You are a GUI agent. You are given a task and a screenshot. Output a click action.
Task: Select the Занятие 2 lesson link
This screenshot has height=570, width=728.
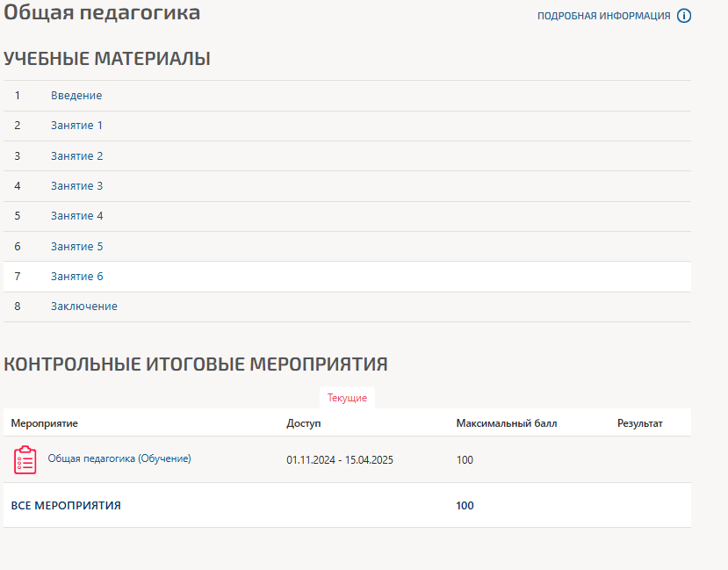76,156
